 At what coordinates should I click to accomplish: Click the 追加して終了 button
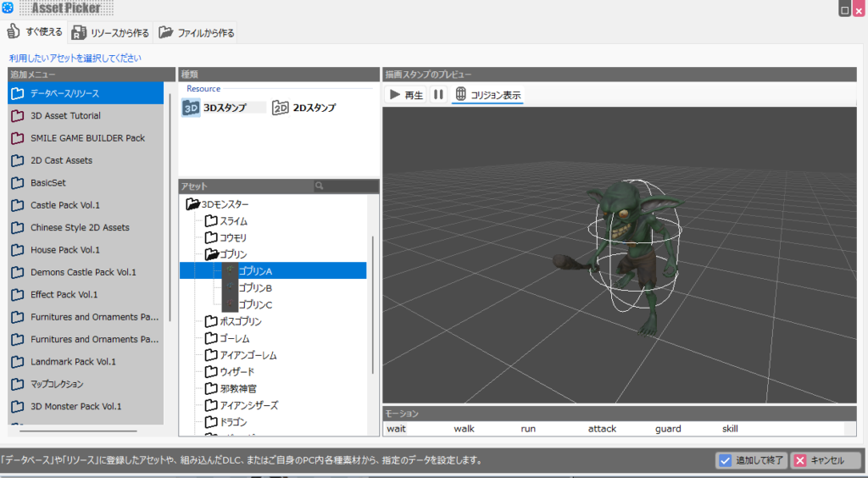[751, 460]
